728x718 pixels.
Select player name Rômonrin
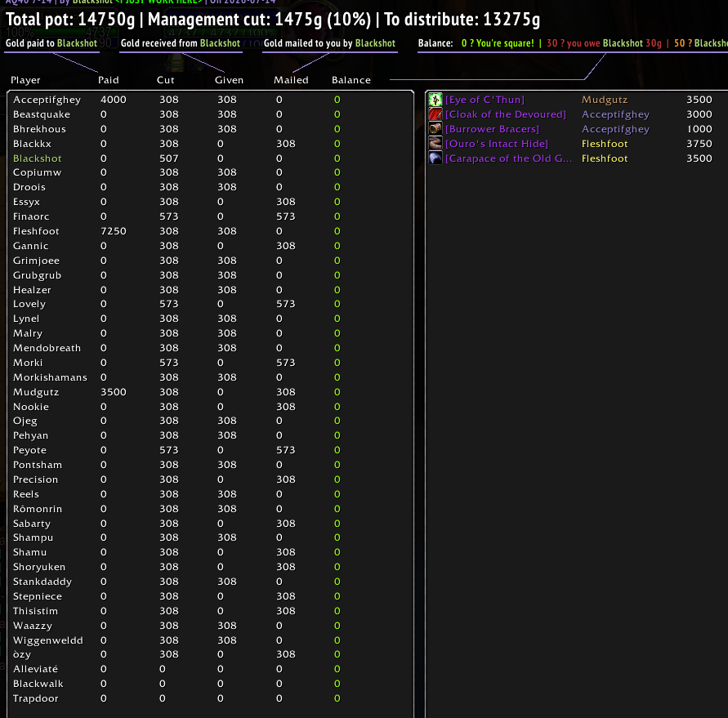tap(38, 509)
